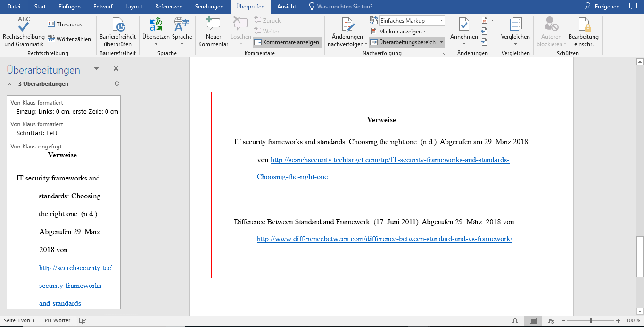Switch to the Einfügen tab
644x327 pixels.
(69, 7)
